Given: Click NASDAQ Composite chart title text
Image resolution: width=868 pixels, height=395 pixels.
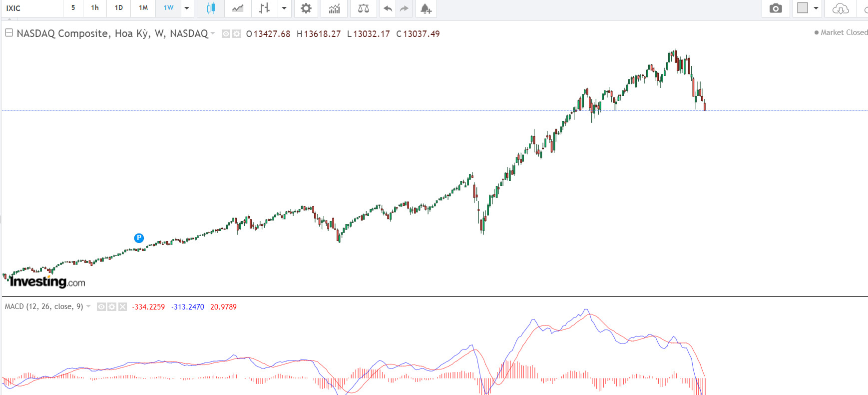Looking at the screenshot, I should pyautogui.click(x=112, y=33).
